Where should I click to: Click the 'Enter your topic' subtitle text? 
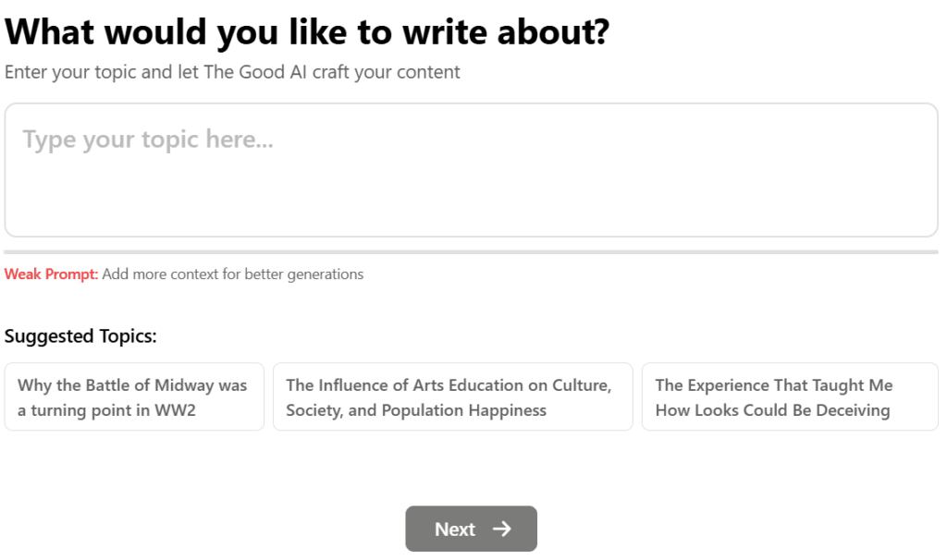tap(232, 72)
